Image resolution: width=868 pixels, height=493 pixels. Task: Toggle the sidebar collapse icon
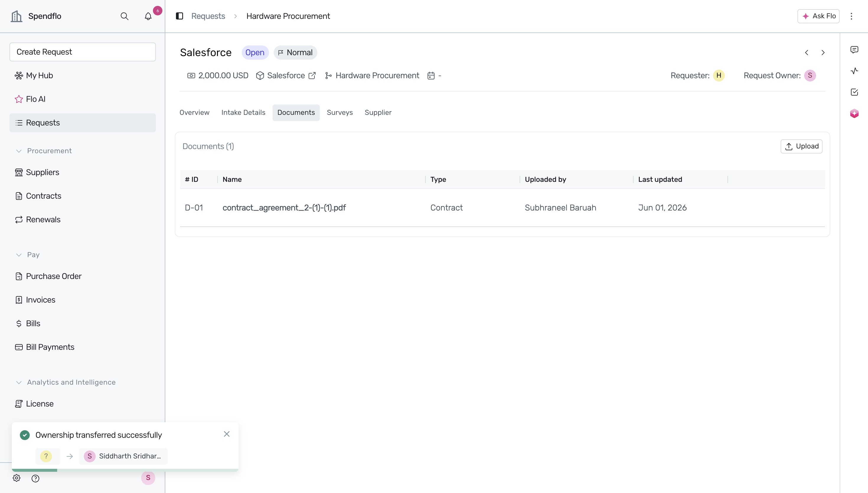(180, 16)
